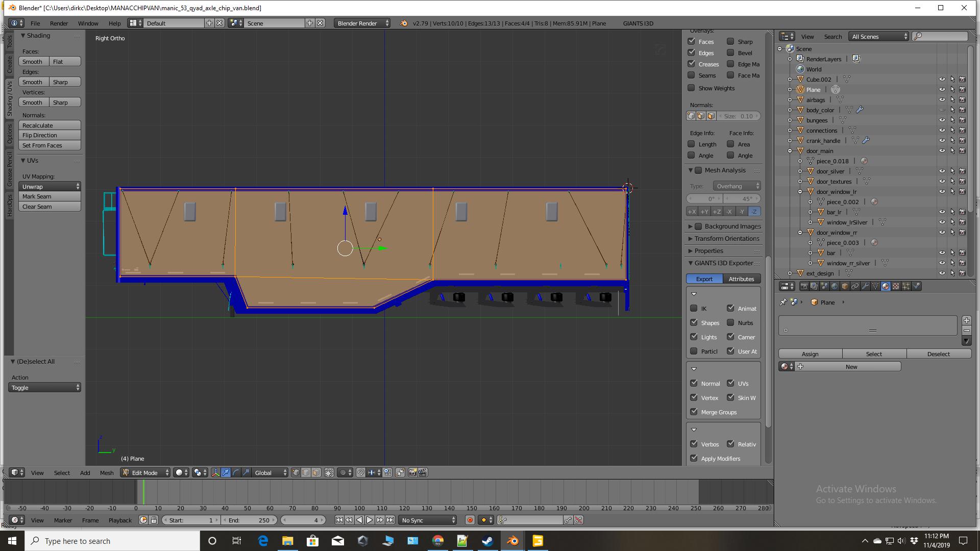Viewport: 980px width, 551px height.
Task: Hide the airbags object using eye icon
Action: click(x=942, y=100)
